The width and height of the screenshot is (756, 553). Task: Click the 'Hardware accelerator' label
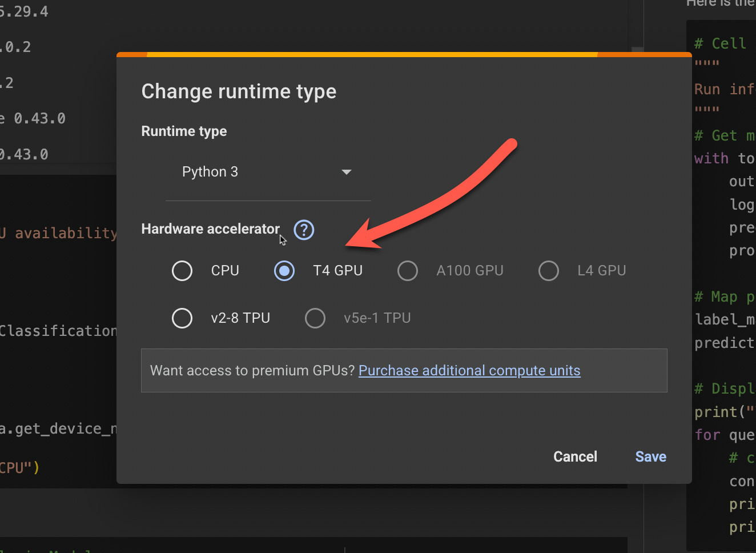211,229
